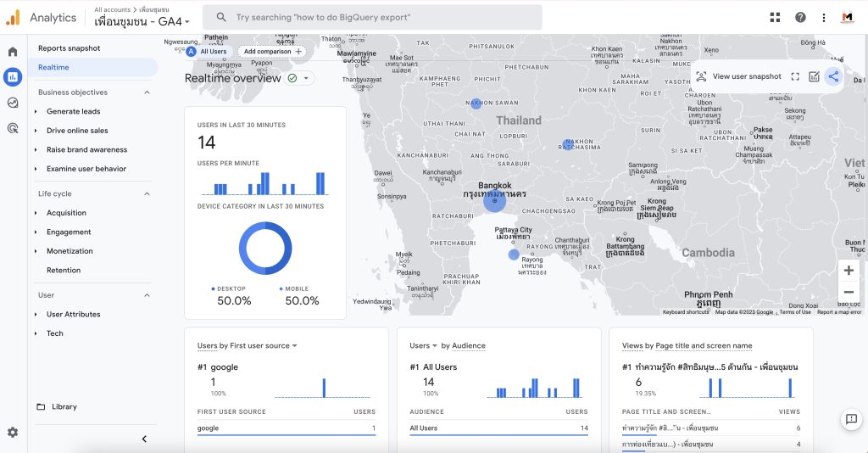Click the Nakhon Sawan user bubble
868x453 pixels.
click(476, 103)
